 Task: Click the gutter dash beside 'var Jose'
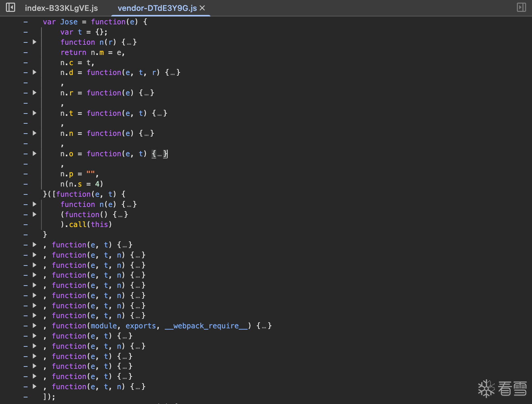26,22
